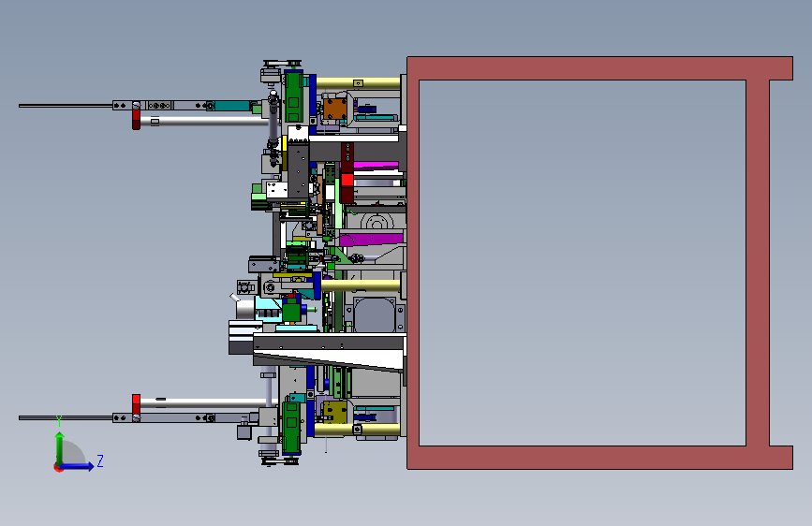Select the top green vertical block
This screenshot has height=526, width=812.
coord(293,96)
